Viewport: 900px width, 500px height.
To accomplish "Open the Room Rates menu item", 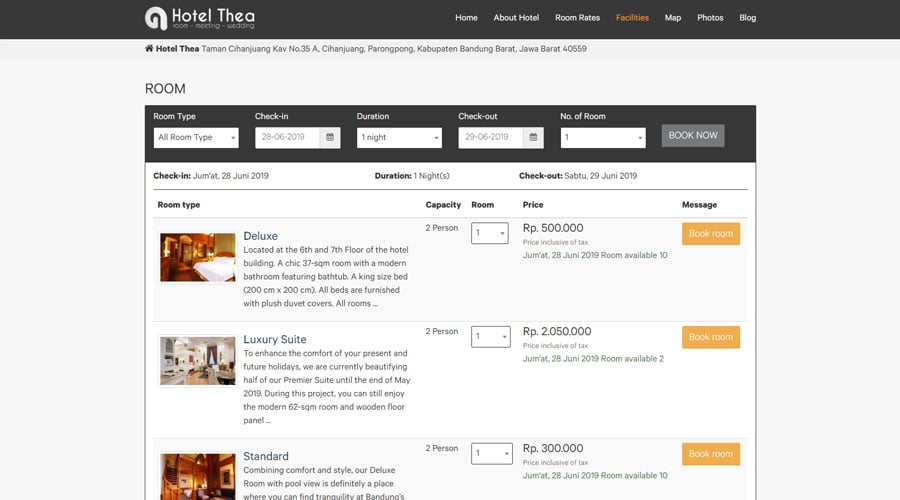I will coord(577,18).
